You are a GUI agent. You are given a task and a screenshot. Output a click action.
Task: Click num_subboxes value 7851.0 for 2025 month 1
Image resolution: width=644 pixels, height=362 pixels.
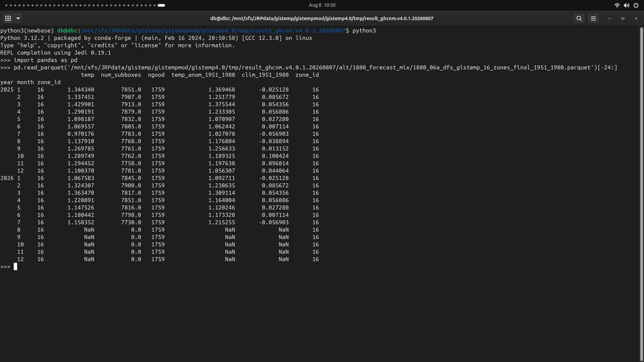pyautogui.click(x=131, y=89)
